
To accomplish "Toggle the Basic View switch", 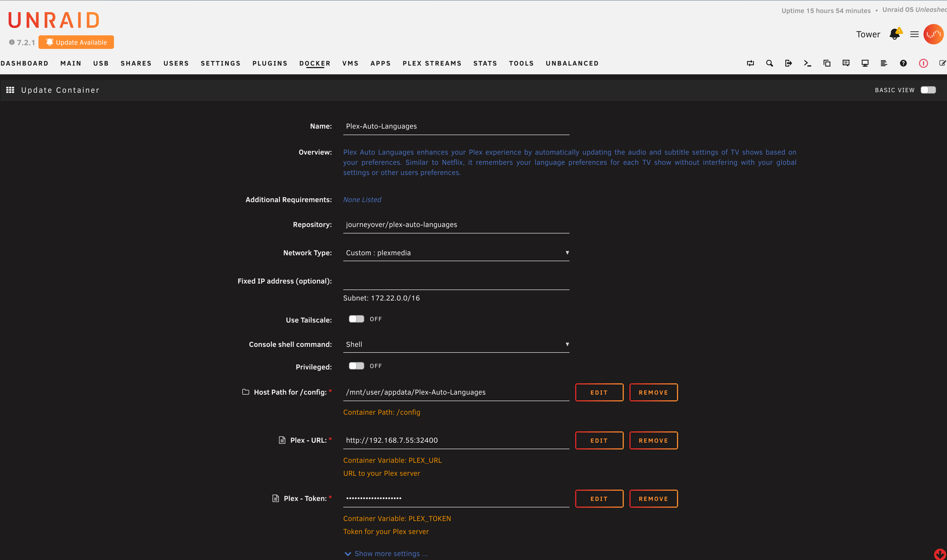I will 928,90.
